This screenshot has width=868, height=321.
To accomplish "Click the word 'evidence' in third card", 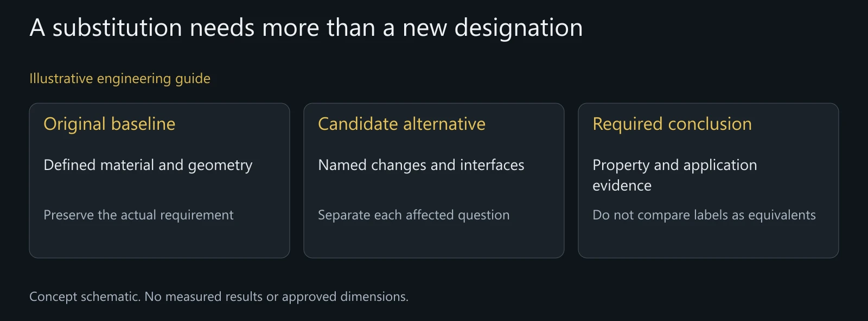I will (x=622, y=186).
